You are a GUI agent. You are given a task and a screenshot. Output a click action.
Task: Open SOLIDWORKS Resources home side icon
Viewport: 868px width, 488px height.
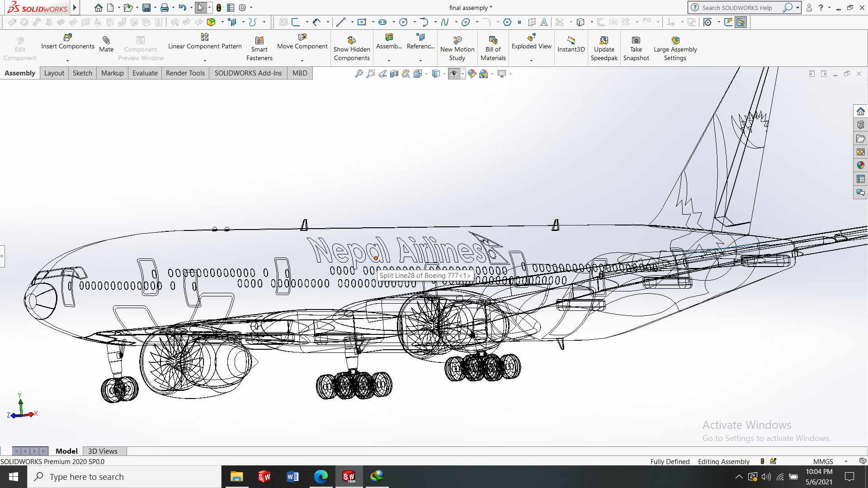click(860, 111)
